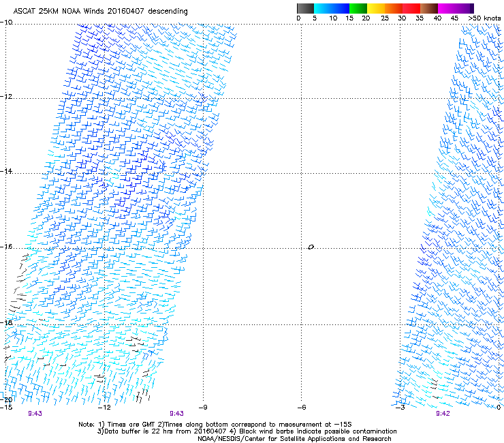Click the purple '9:42' swath time label
Image resolution: width=504 pixels, height=443 pixels.
tap(443, 414)
